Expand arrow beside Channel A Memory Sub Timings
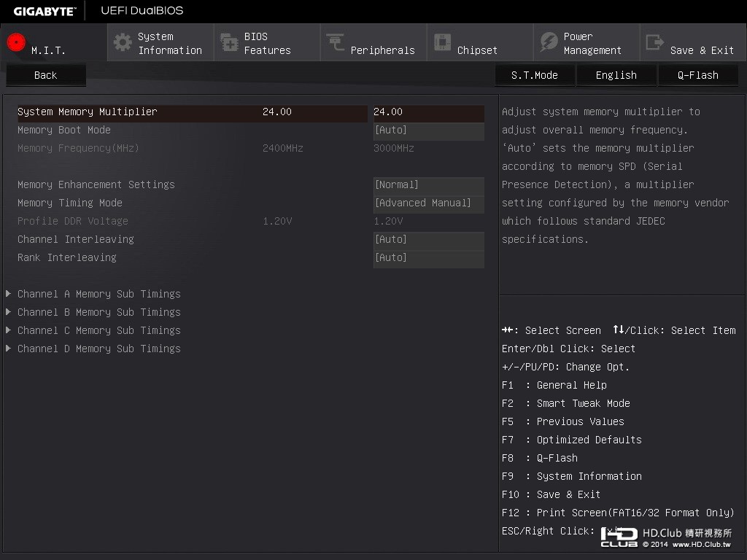Screen dimensions: 747x560 click(9, 294)
